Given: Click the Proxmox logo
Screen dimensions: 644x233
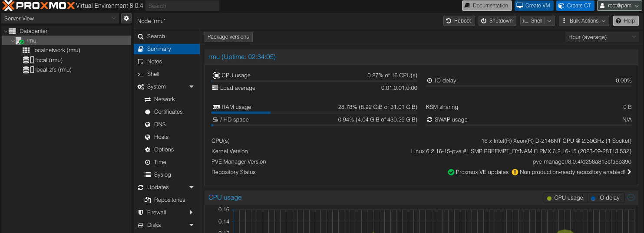Looking at the screenshot, I should [38, 6].
